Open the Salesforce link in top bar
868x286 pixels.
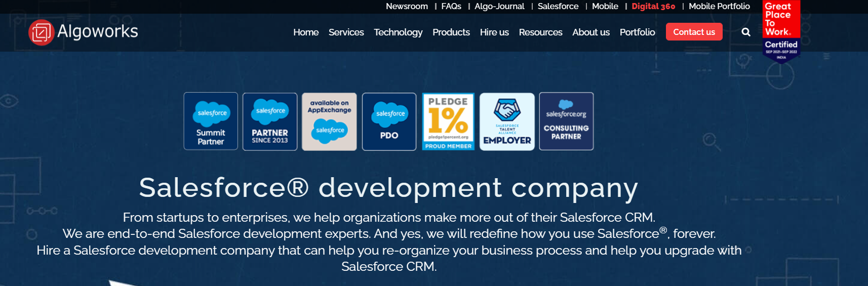click(x=558, y=6)
